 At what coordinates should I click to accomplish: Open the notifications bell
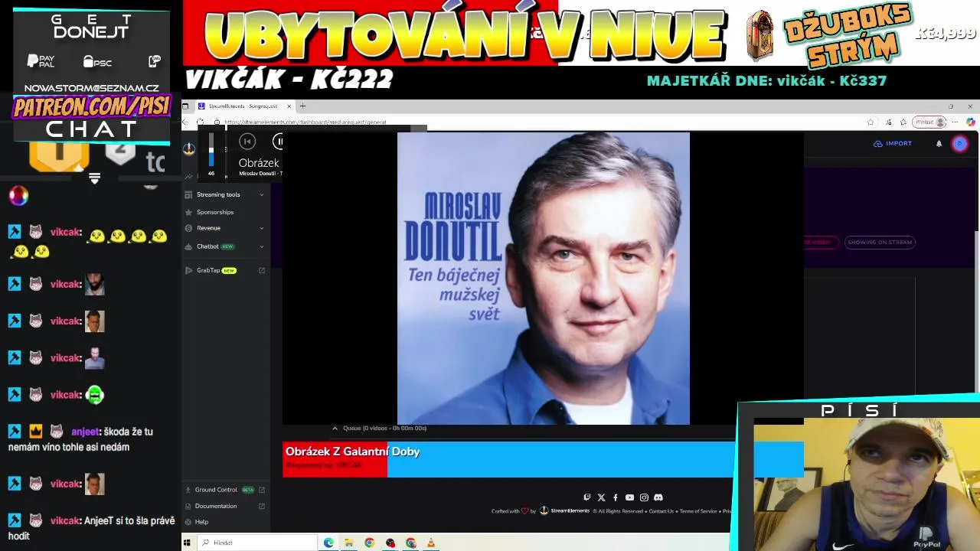939,143
